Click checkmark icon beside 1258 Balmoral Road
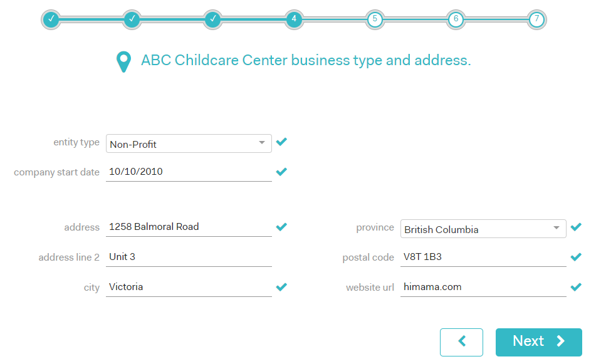601x364 pixels. click(x=282, y=227)
